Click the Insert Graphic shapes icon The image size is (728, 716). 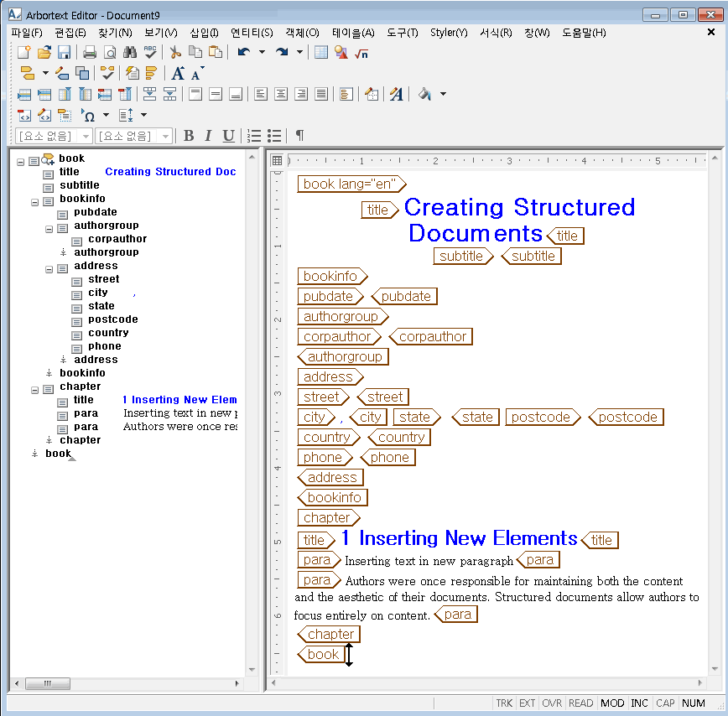pyautogui.click(x=341, y=52)
